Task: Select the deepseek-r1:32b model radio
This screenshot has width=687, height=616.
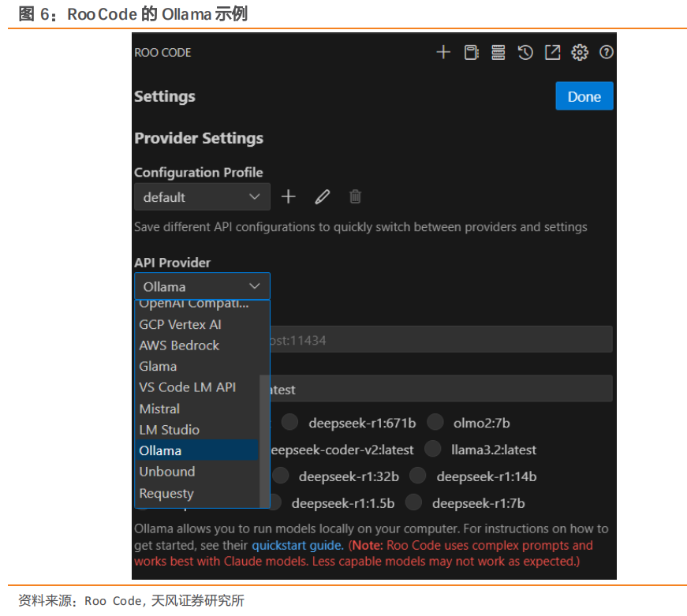Action: pos(281,476)
